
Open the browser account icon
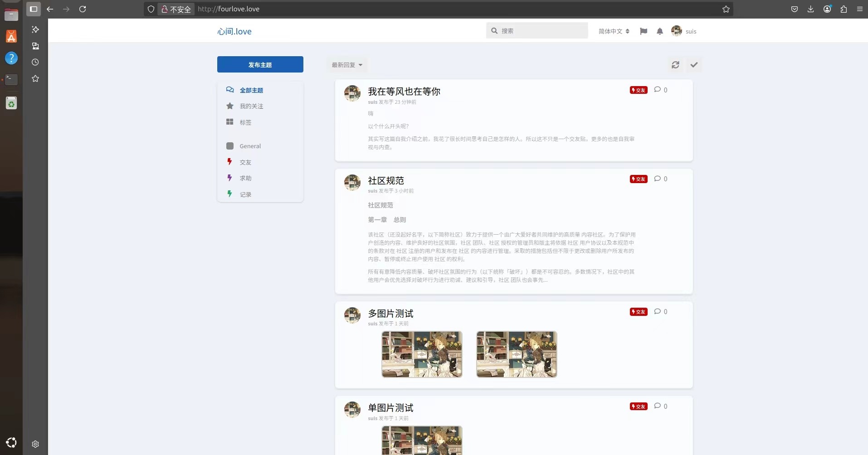[x=827, y=9]
